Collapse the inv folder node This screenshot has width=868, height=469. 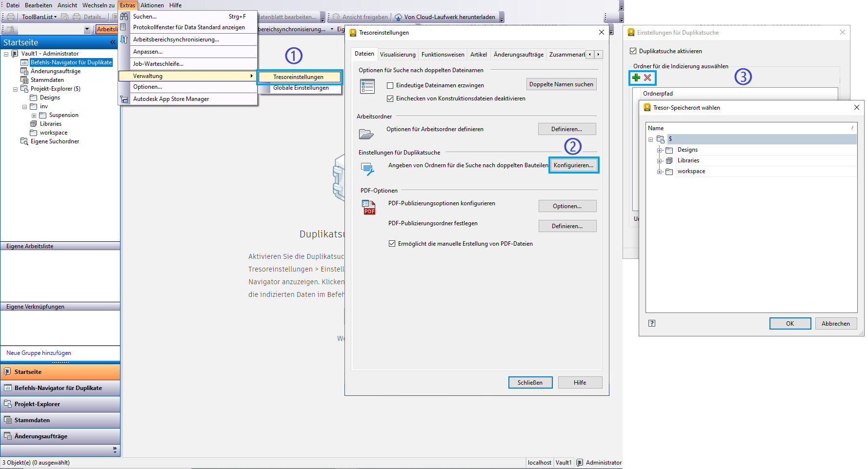[x=24, y=107]
